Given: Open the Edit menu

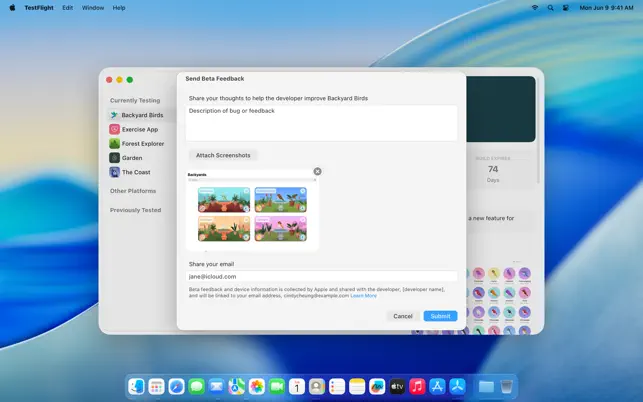Looking at the screenshot, I should 68,7.
